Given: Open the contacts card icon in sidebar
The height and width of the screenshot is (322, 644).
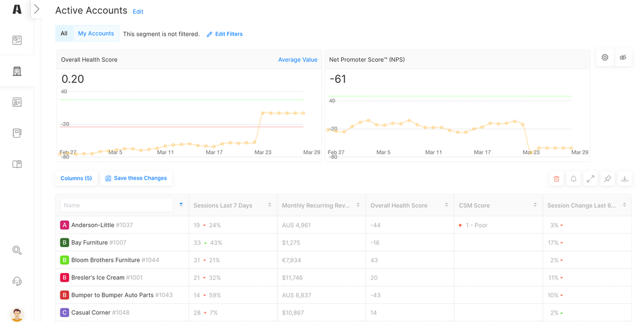Looking at the screenshot, I should (x=17, y=102).
